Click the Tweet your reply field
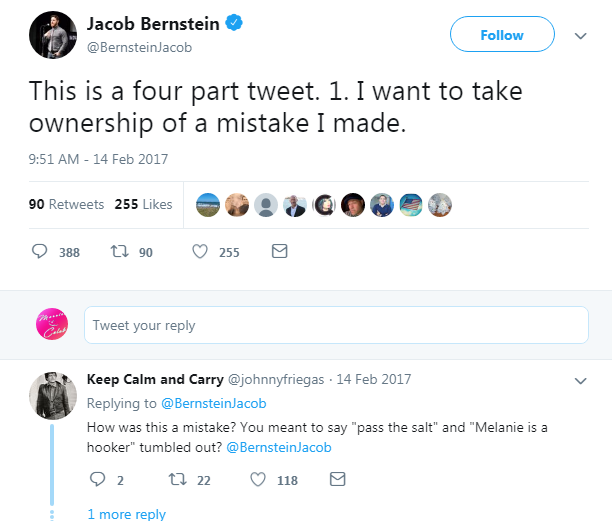The width and height of the screenshot is (612, 521). [x=336, y=325]
